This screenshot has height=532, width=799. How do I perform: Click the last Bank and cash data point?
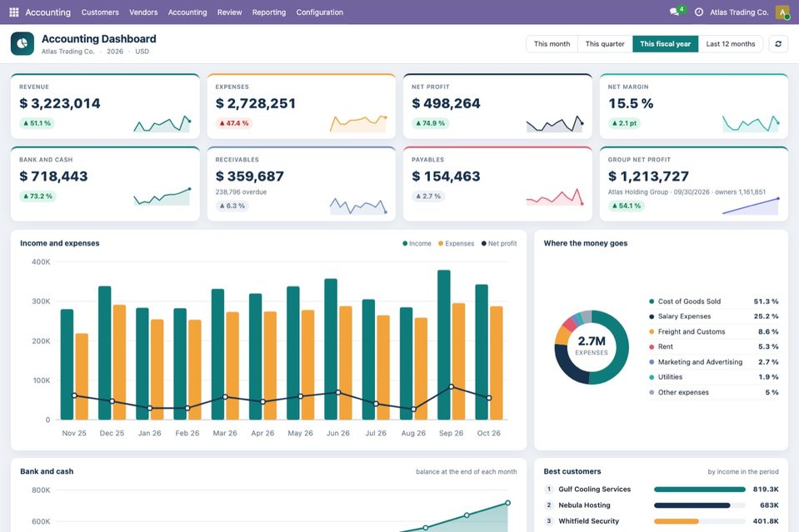click(x=507, y=503)
